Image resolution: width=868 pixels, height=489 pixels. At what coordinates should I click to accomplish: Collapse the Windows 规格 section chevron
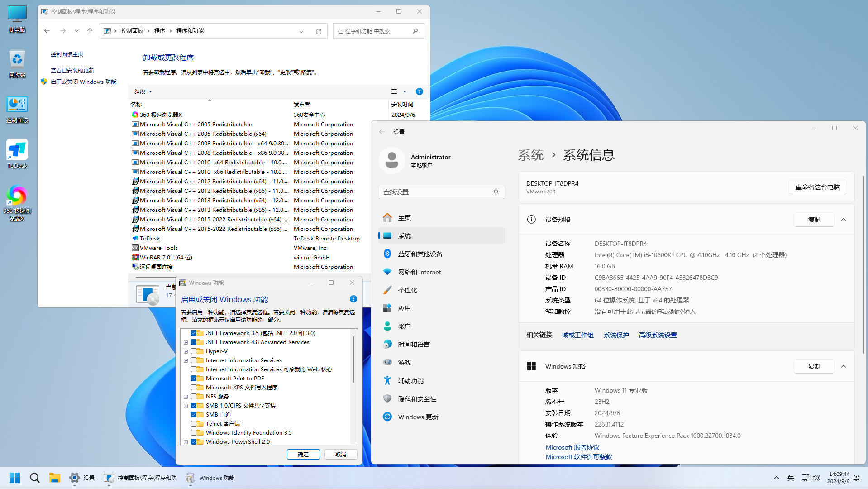844,366
